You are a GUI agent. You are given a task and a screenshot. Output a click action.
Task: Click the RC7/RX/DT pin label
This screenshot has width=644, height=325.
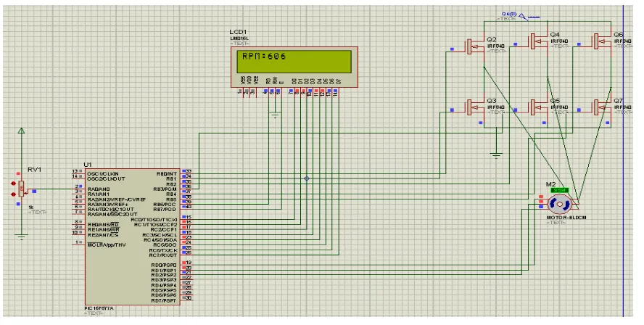tap(163, 255)
